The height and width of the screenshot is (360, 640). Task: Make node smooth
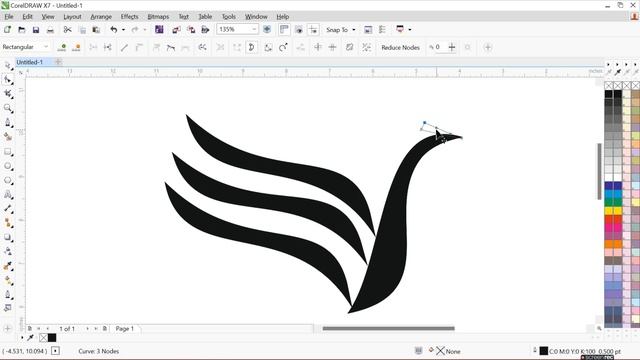(171, 47)
